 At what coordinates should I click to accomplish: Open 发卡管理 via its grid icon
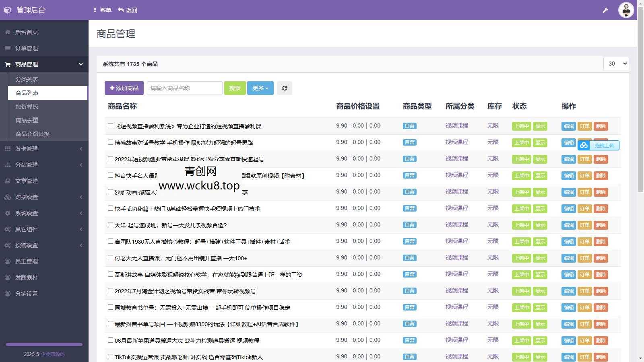point(7,149)
